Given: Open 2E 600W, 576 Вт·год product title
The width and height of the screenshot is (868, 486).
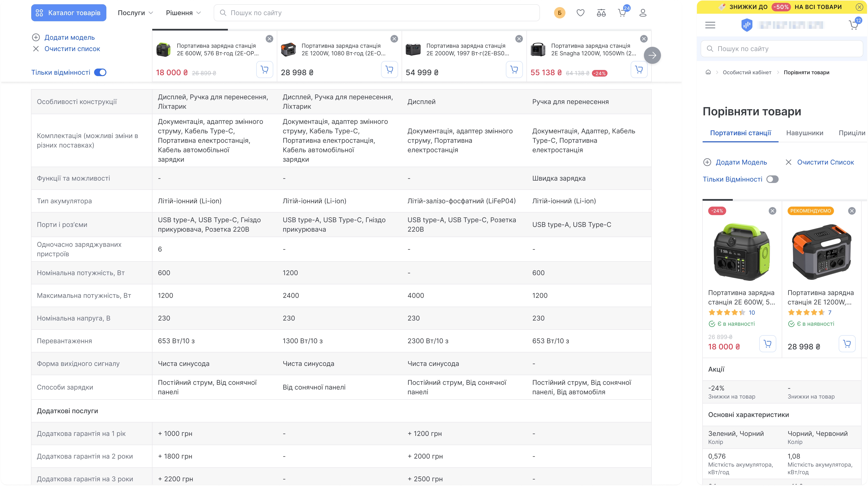Looking at the screenshot, I should click(218, 50).
